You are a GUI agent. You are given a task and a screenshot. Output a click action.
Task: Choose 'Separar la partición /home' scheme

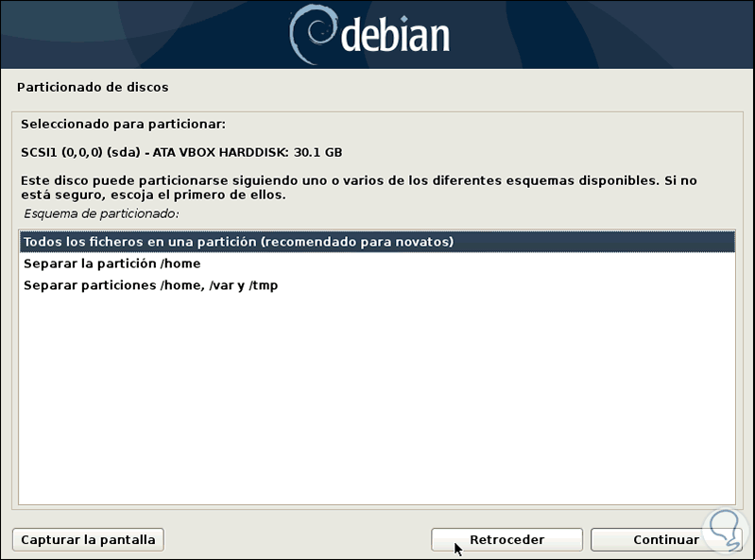[377, 263]
